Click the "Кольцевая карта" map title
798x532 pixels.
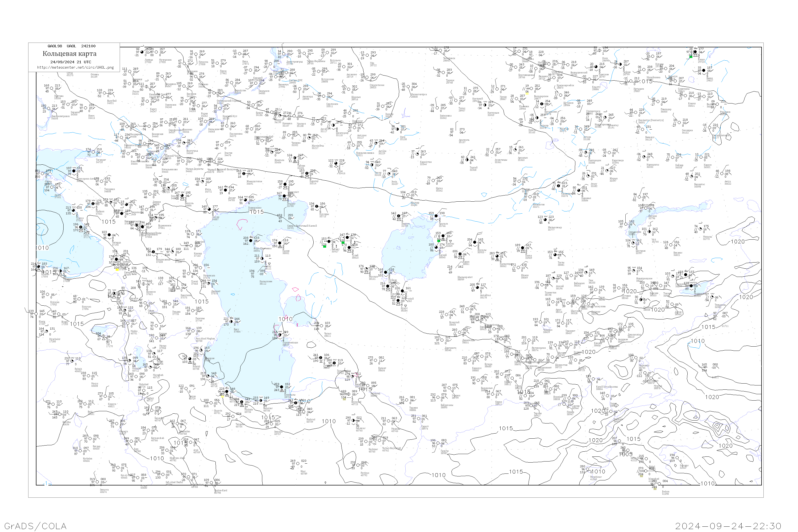pyautogui.click(x=69, y=54)
